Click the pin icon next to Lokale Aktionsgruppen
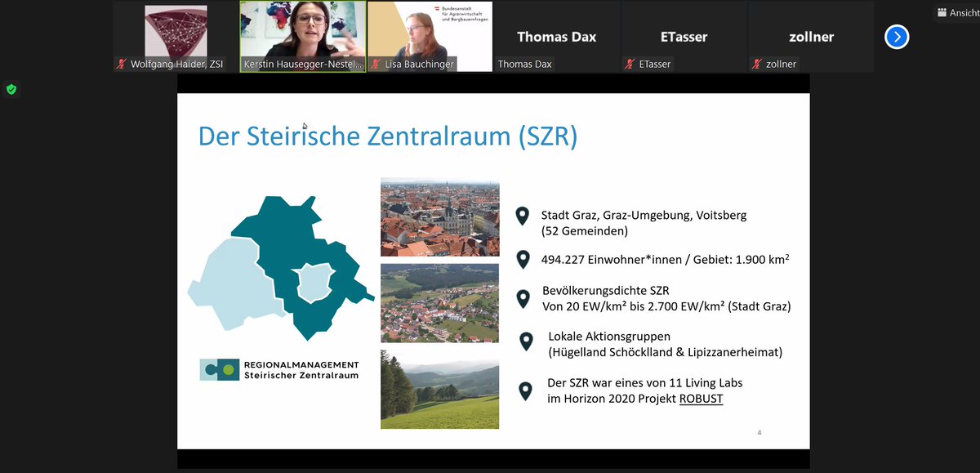The width and height of the screenshot is (980, 473). tap(525, 341)
